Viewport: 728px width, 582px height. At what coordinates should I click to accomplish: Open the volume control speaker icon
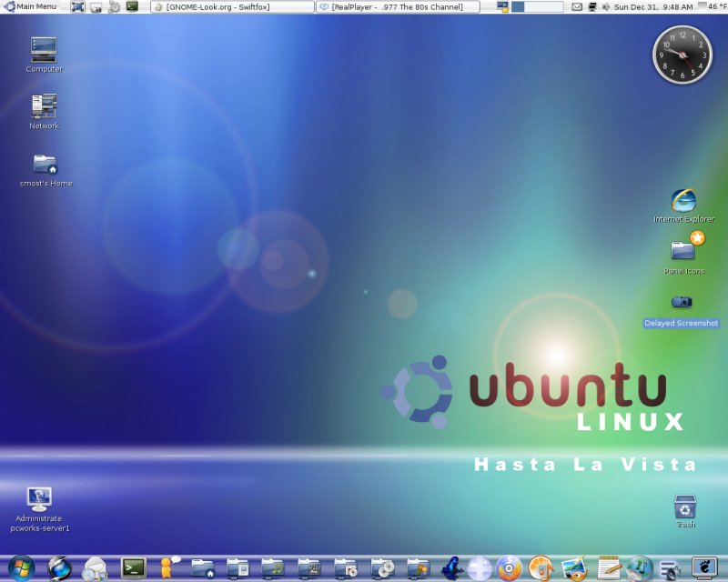click(606, 7)
